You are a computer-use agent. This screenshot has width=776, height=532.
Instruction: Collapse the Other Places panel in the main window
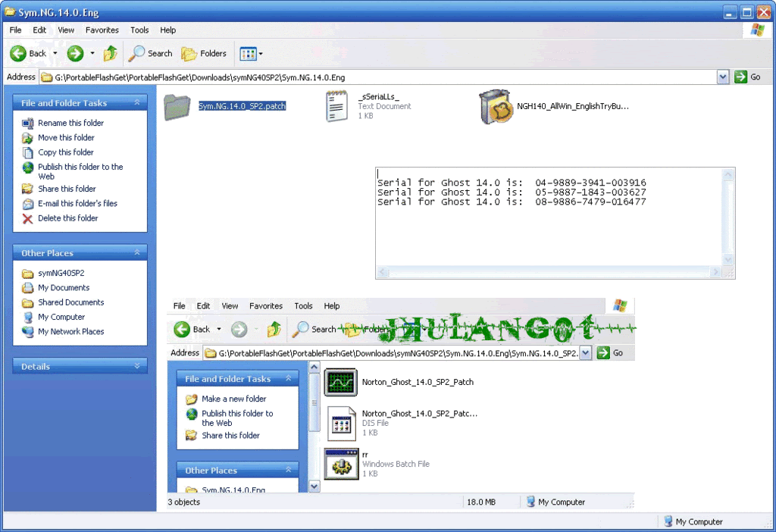click(x=137, y=253)
